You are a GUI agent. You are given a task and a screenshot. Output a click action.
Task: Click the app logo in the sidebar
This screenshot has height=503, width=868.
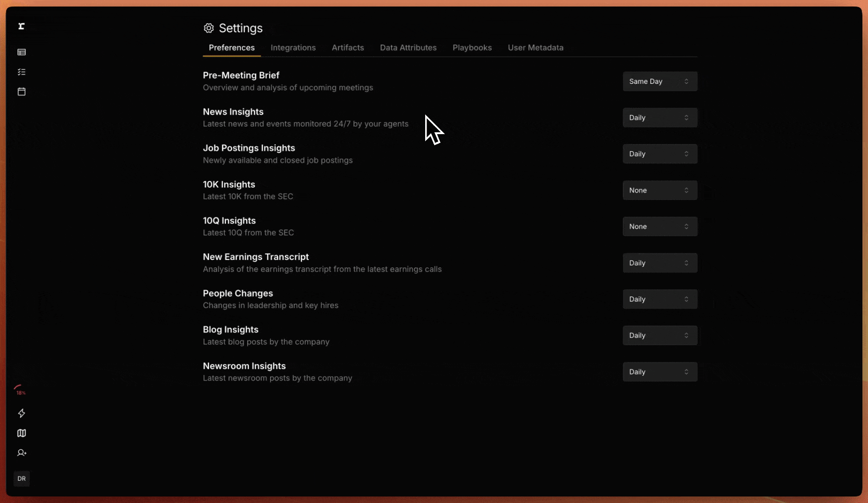coord(21,27)
